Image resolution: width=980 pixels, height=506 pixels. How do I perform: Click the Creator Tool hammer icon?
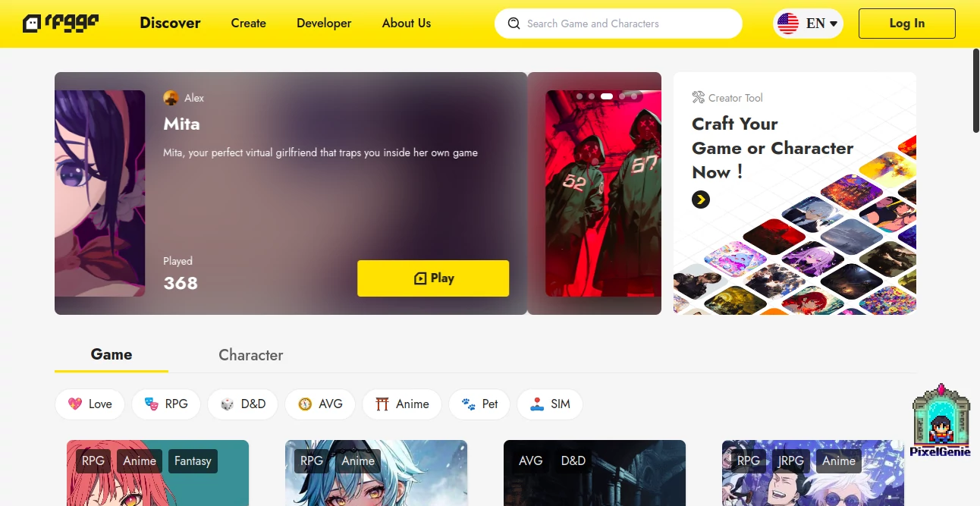(x=699, y=97)
